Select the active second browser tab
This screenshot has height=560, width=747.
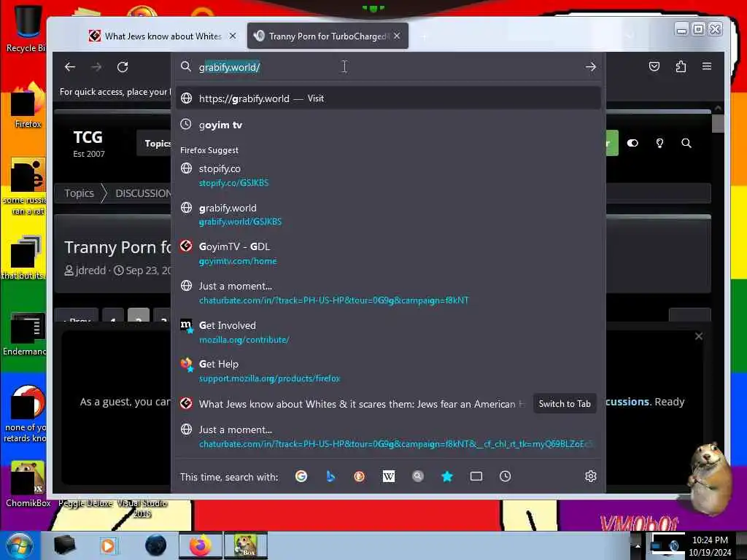[328, 36]
